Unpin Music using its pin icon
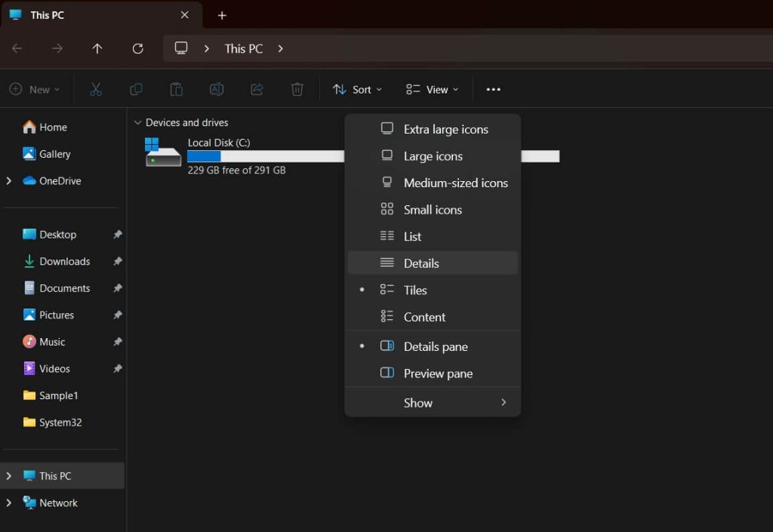This screenshot has width=773, height=532. pyautogui.click(x=117, y=342)
